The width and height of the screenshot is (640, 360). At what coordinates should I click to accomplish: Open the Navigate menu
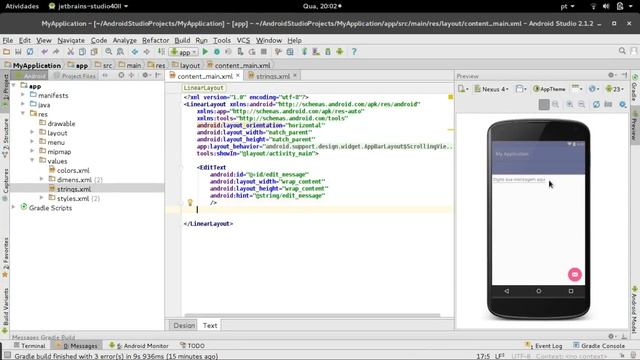(x=71, y=40)
